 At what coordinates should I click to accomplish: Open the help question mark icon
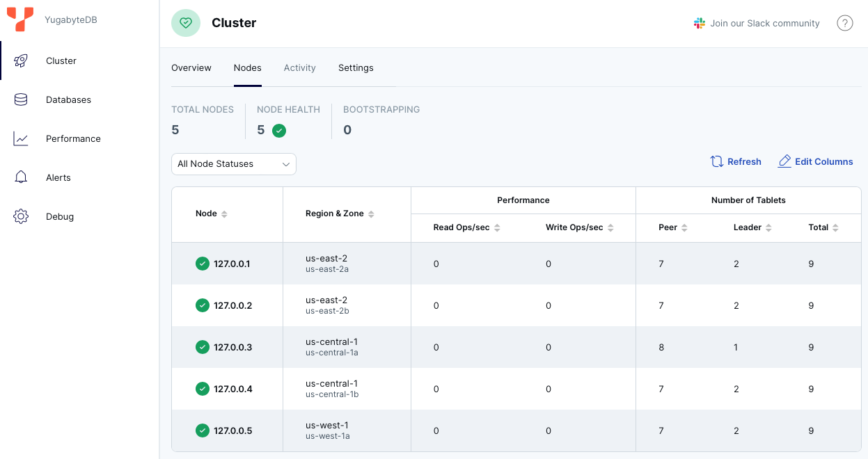pos(845,23)
